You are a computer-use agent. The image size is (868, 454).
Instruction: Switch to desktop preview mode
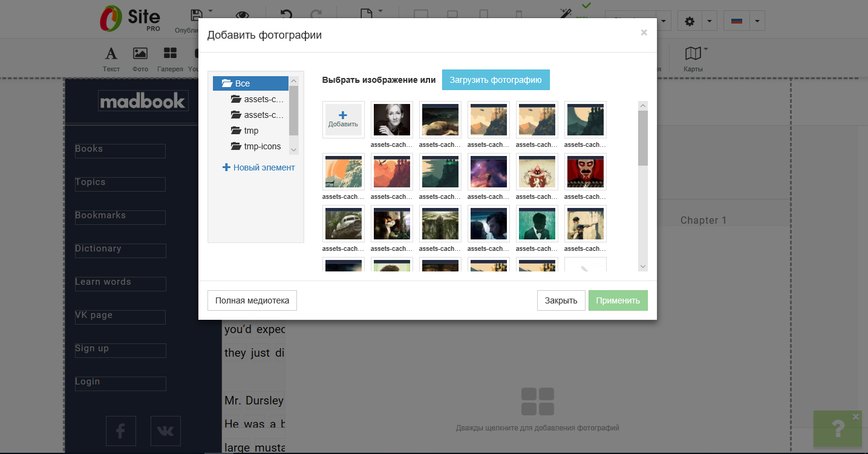pos(422,13)
